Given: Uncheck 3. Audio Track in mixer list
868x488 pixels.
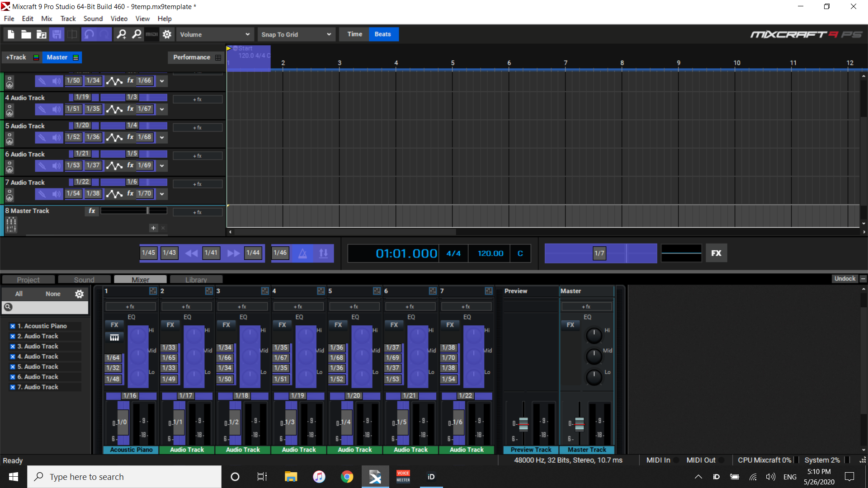Looking at the screenshot, I should [13, 347].
